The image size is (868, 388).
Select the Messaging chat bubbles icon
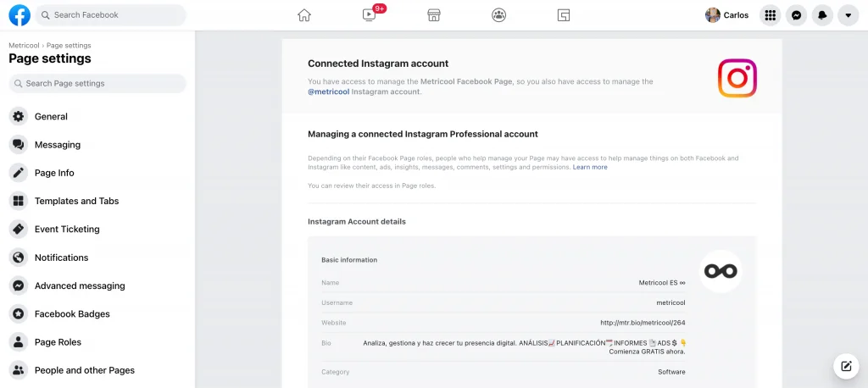pos(19,145)
